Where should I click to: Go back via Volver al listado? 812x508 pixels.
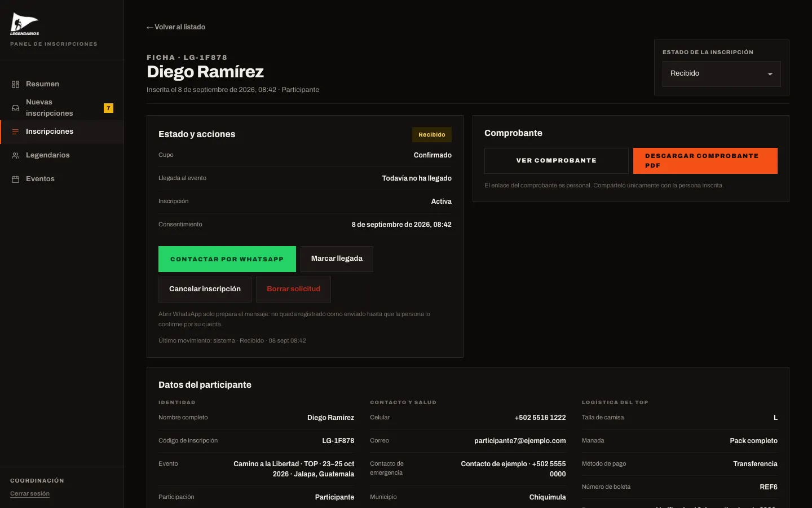click(x=176, y=27)
